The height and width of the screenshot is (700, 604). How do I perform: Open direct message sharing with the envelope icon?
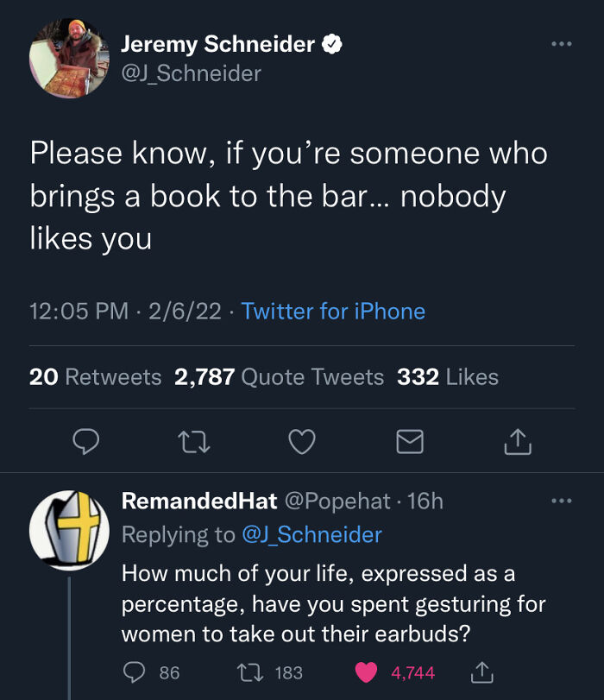(x=409, y=443)
